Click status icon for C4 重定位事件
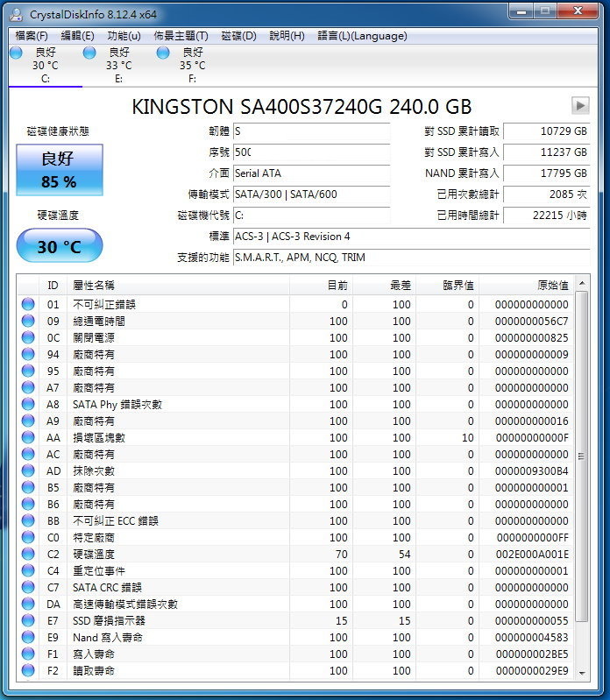Screen dimensions: 610x700 28,570
